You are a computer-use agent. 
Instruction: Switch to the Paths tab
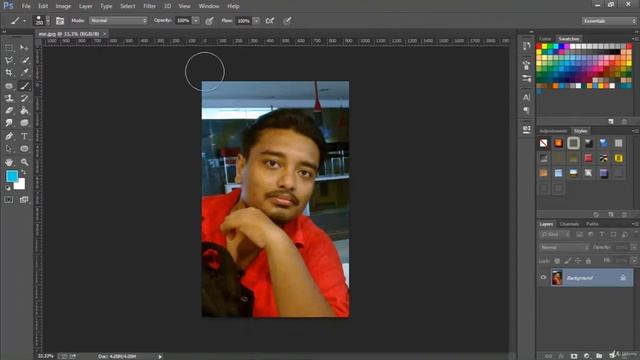tap(592, 224)
